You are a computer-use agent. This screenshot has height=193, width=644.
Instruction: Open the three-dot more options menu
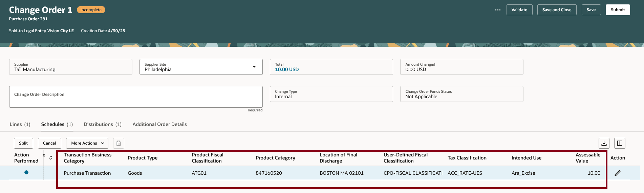pyautogui.click(x=498, y=10)
